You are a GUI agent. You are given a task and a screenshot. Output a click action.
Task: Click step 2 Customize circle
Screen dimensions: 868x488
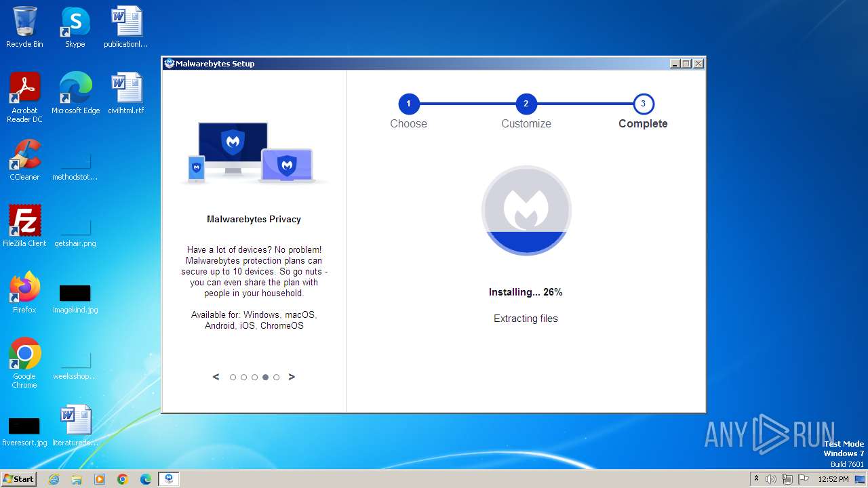[x=526, y=104]
